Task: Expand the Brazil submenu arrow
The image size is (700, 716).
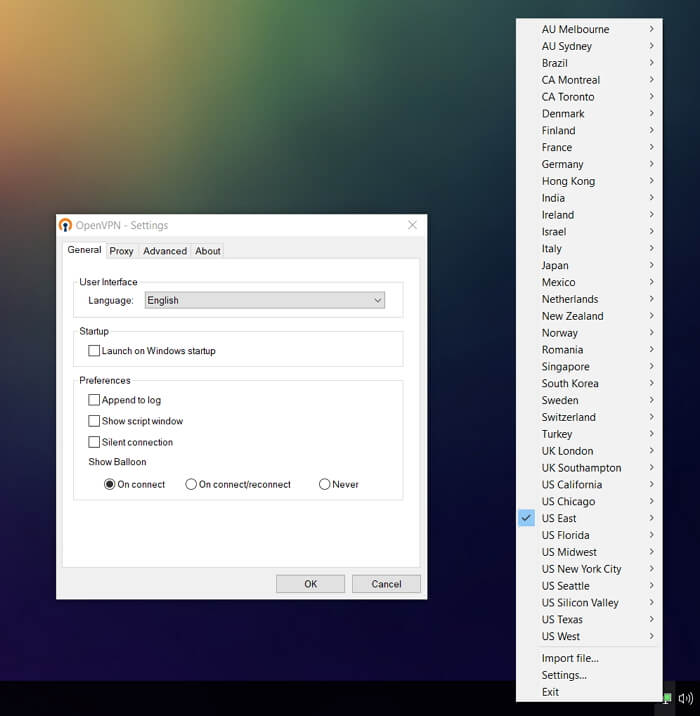Action: [652, 63]
